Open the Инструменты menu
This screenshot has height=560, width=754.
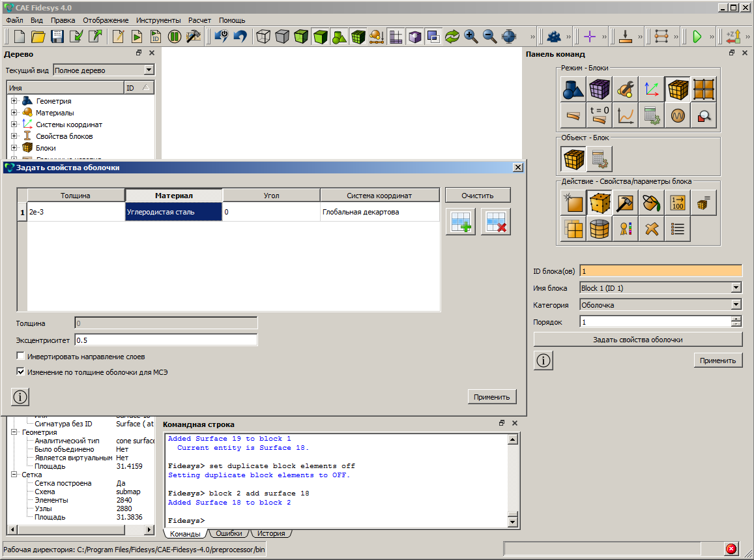coord(158,20)
